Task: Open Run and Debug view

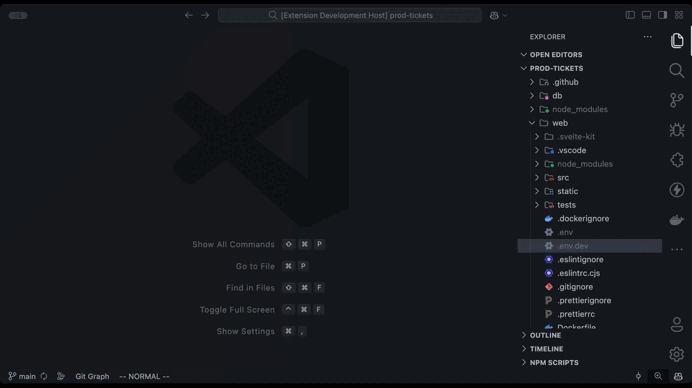Action: click(x=677, y=130)
